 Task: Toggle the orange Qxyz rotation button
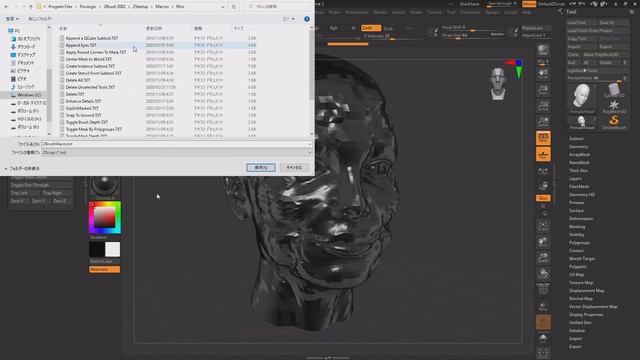click(x=543, y=198)
